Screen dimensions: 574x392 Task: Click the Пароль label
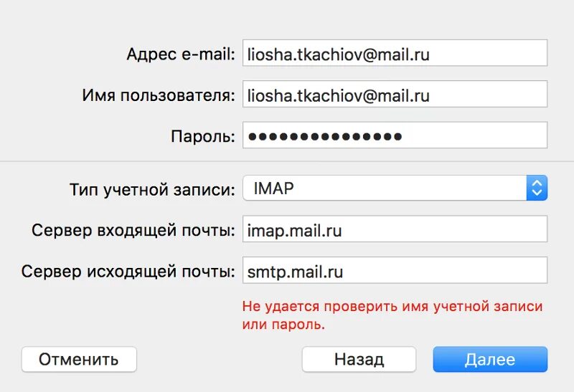(x=203, y=136)
